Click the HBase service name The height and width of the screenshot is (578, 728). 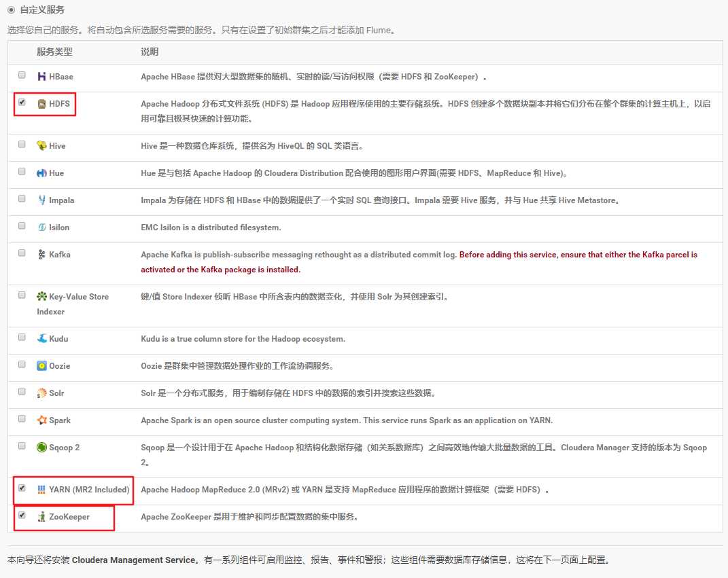[61, 77]
